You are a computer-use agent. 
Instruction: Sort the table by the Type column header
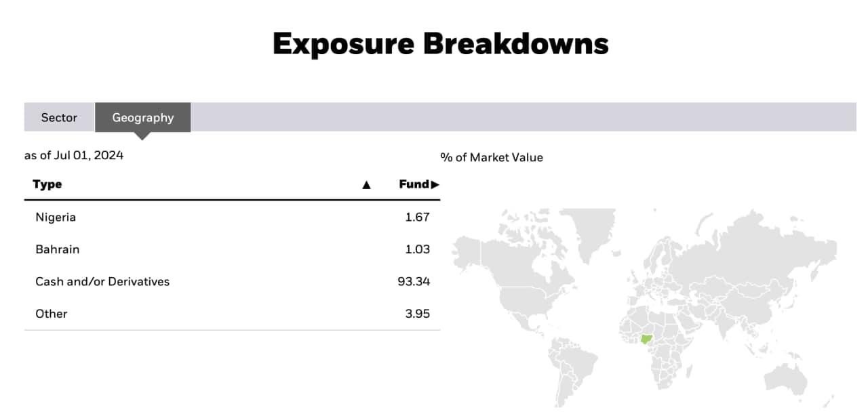point(47,184)
